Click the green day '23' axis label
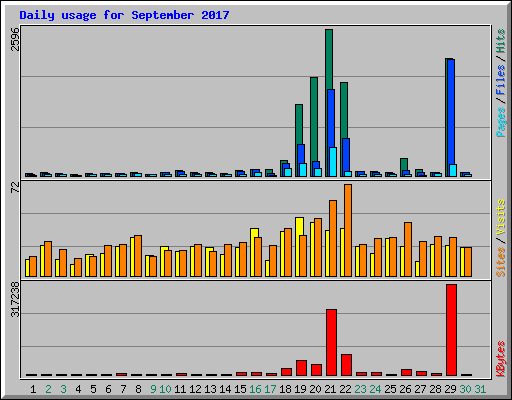 tap(360, 389)
